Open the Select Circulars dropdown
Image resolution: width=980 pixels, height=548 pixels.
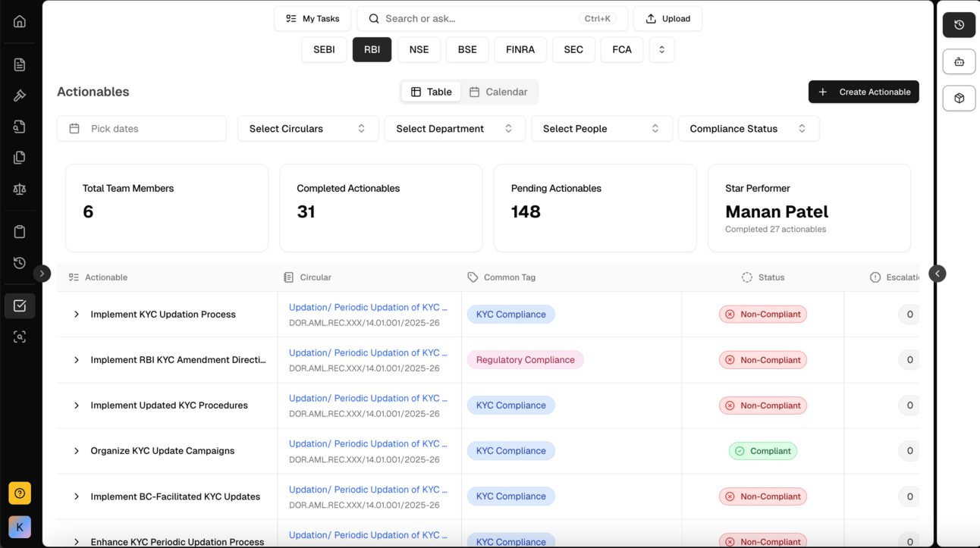point(307,129)
